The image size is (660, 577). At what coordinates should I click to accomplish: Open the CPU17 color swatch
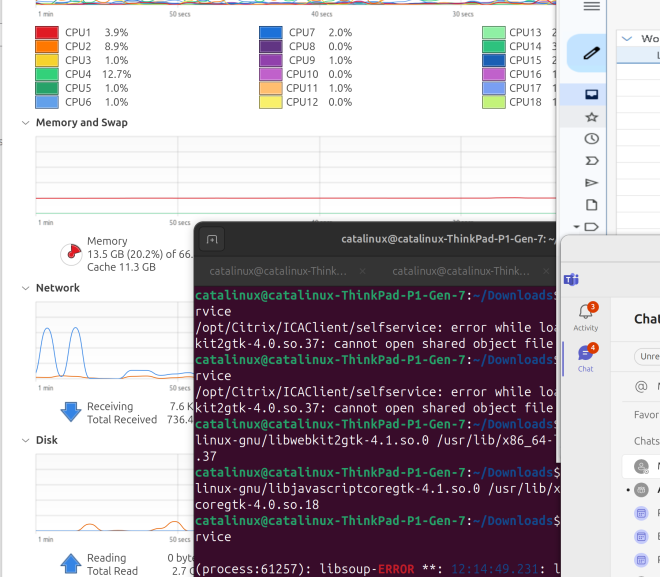[494, 88]
